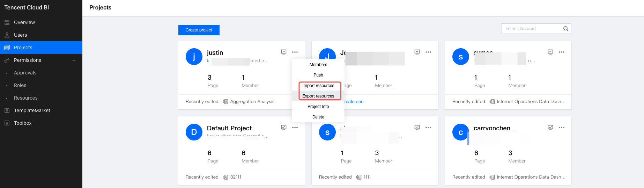Expand more options on top-right project card
This screenshot has height=188, width=644.
pyautogui.click(x=562, y=52)
